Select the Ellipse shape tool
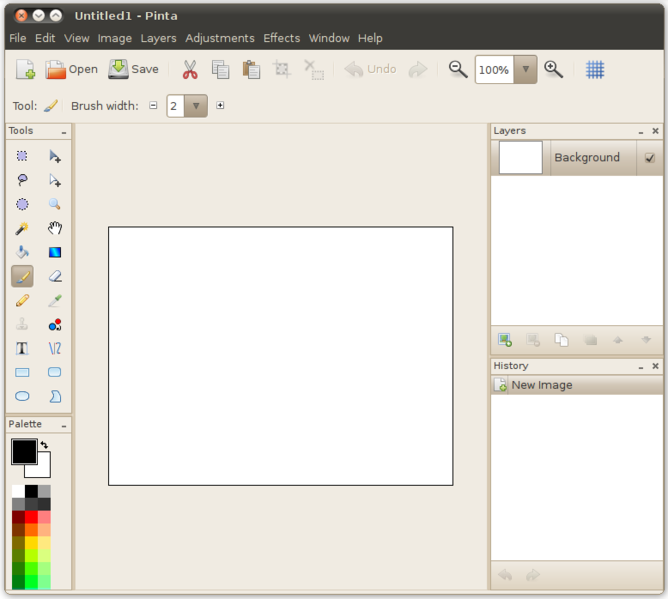Screen dimensions: 668x599 [22, 396]
